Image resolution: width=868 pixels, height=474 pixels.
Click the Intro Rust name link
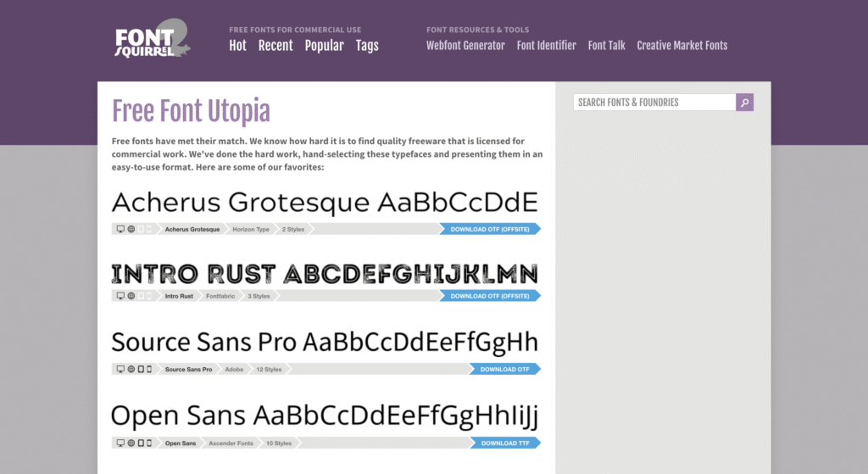click(179, 296)
